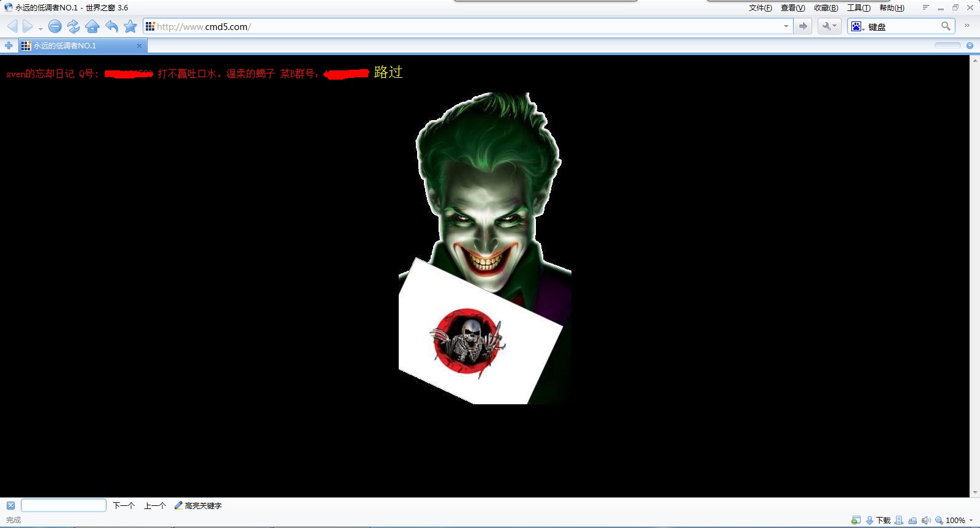
Task: Click the red text 菜B群号
Action: (x=298, y=74)
